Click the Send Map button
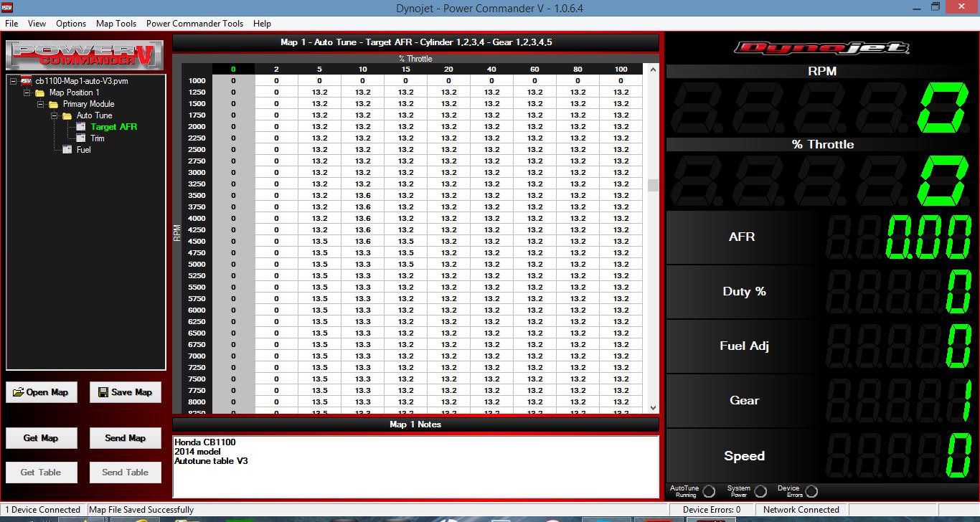Screen dimensions: 980x522 pyautogui.click(x=126, y=438)
